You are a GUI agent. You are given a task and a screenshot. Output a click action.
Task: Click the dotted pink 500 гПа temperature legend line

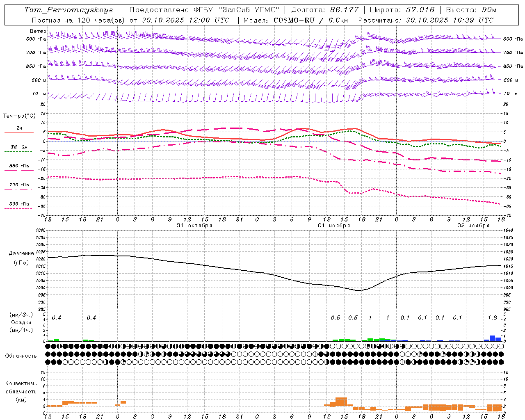click(19, 209)
